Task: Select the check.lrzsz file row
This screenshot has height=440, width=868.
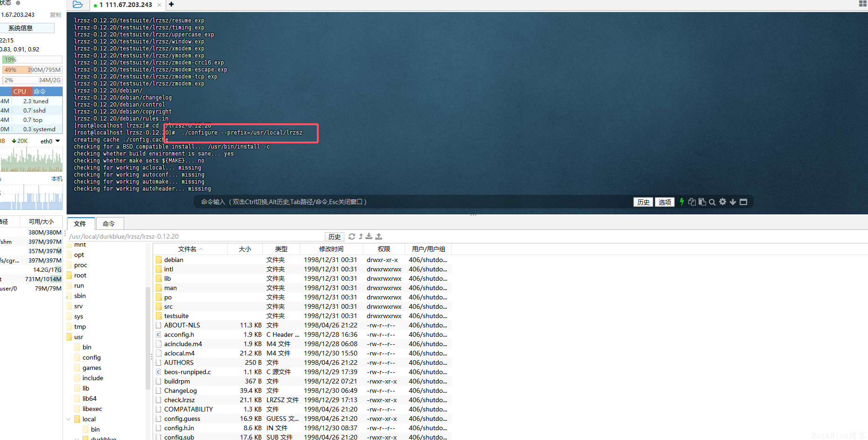Action: 302,400
